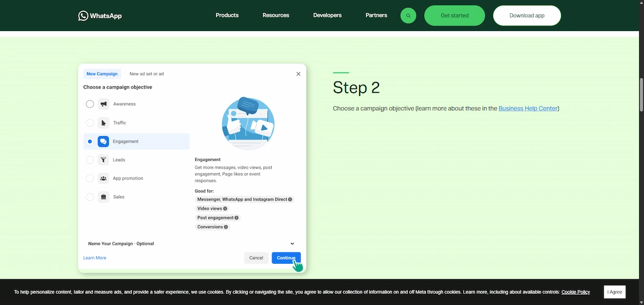Click the Learn More link in the dialog
644x305 pixels.
(x=94, y=258)
